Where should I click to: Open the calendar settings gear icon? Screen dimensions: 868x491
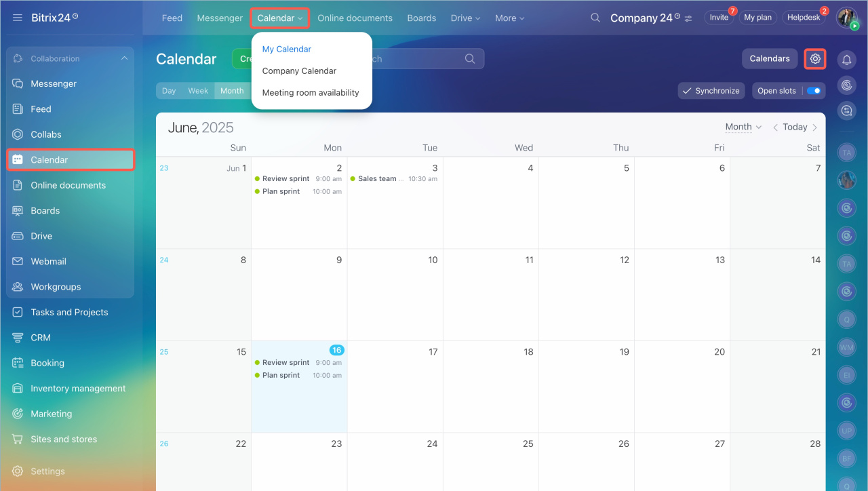pyautogui.click(x=815, y=59)
